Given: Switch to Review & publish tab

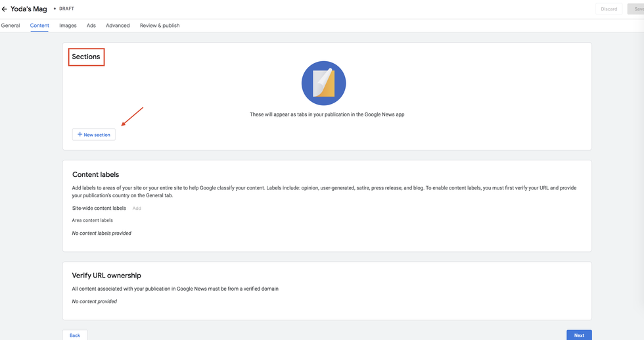Looking at the screenshot, I should click(x=160, y=26).
